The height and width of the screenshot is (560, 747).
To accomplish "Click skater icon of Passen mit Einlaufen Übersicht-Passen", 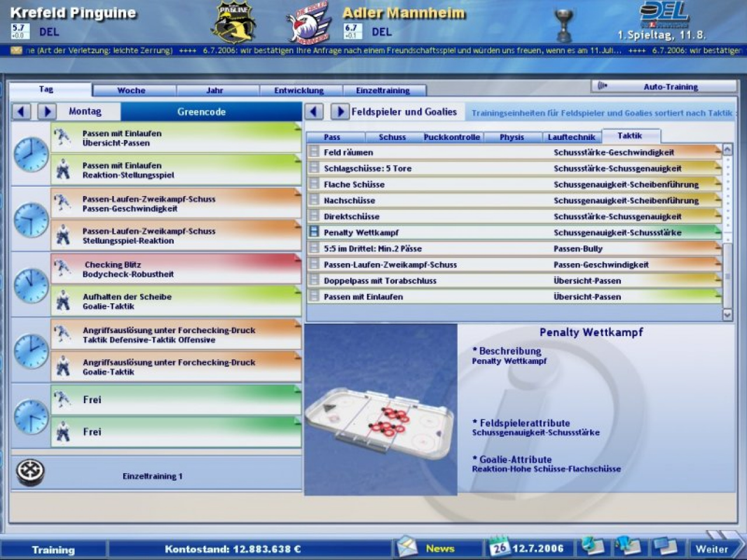I will (62, 138).
